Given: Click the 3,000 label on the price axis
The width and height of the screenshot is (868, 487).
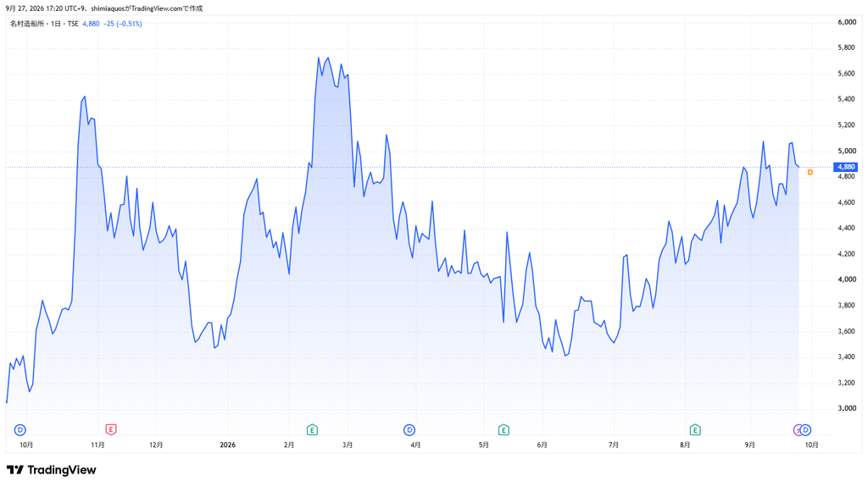Looking at the screenshot, I should pyautogui.click(x=847, y=408).
